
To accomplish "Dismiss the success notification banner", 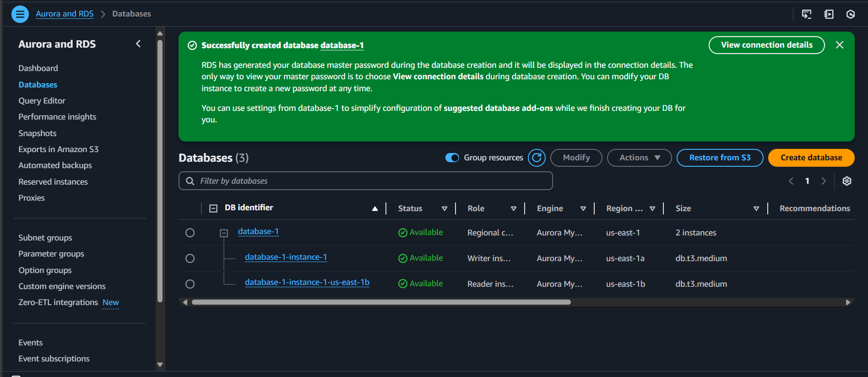I will pos(840,45).
